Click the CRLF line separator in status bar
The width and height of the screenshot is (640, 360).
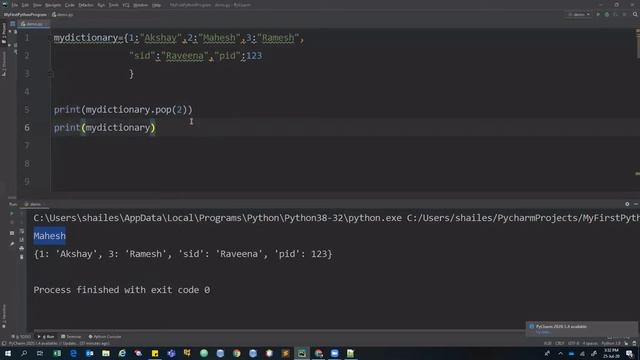(x=560, y=344)
